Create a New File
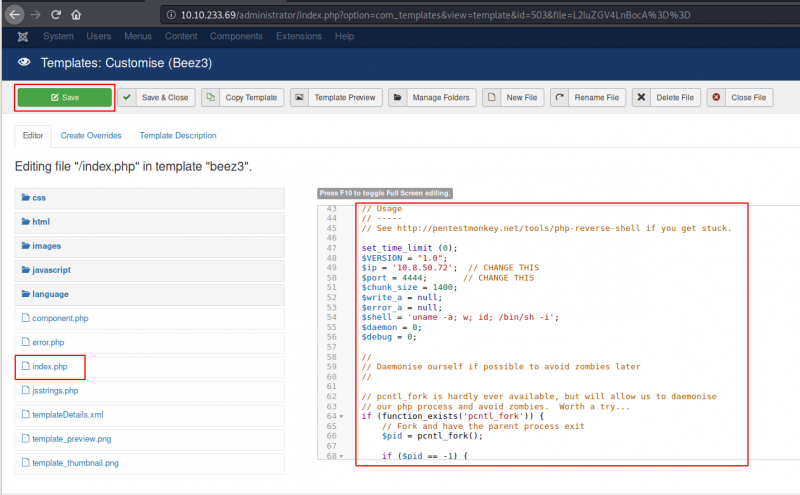Image resolution: width=800 pixels, height=495 pixels. (x=513, y=97)
